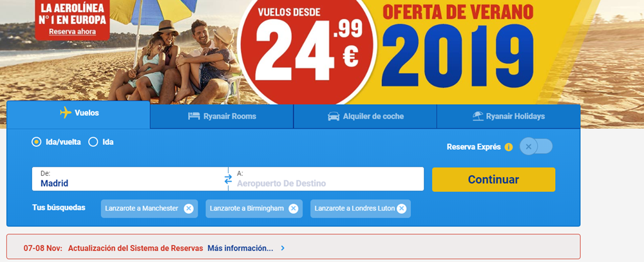Click the airplane icon on Vuelos tab
Viewport: 644px width, 262px height.
(66, 113)
